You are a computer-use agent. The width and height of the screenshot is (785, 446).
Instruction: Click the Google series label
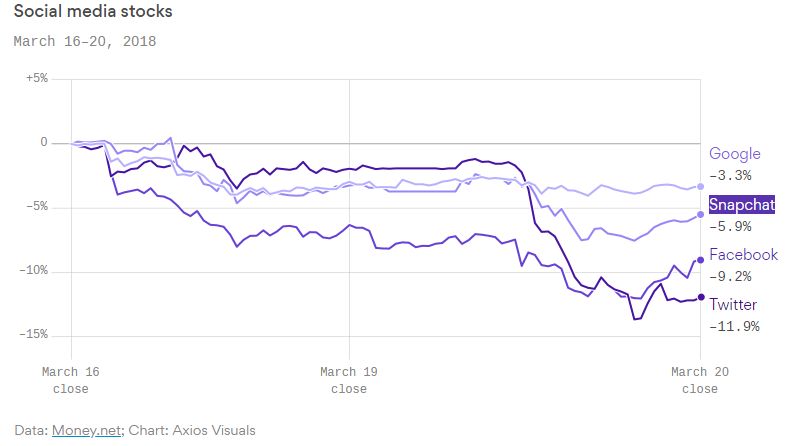pyautogui.click(x=735, y=154)
